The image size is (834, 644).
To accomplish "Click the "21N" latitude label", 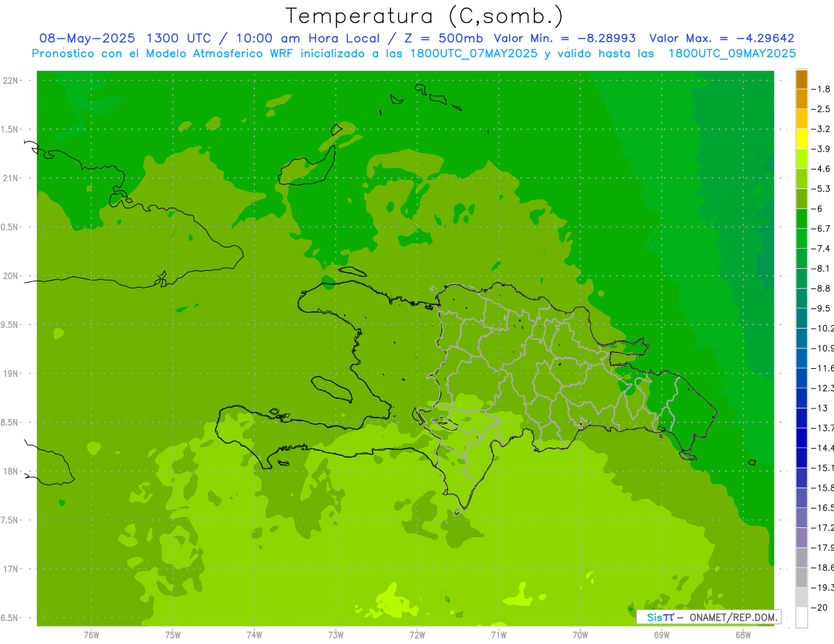I will tap(10, 179).
